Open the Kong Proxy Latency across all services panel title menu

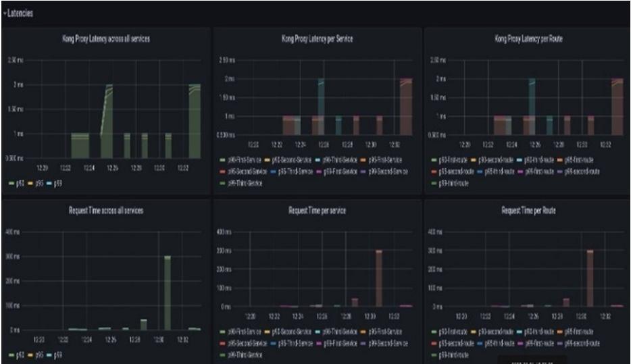(106, 39)
